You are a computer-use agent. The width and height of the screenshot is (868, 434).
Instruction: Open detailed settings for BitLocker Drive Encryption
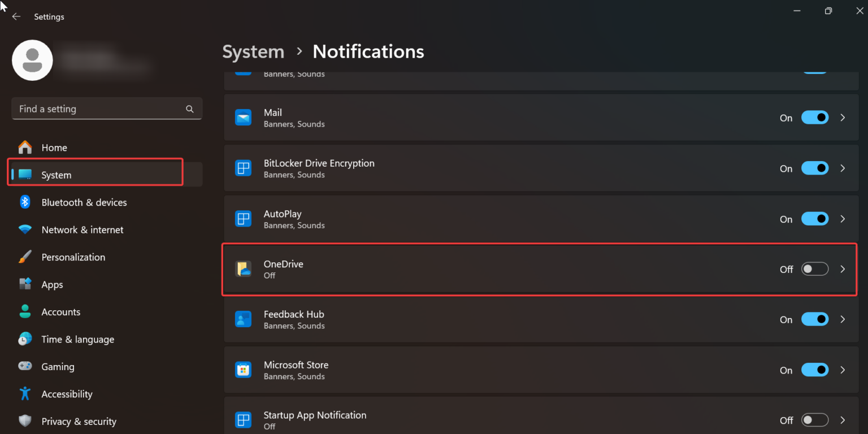[x=843, y=168]
